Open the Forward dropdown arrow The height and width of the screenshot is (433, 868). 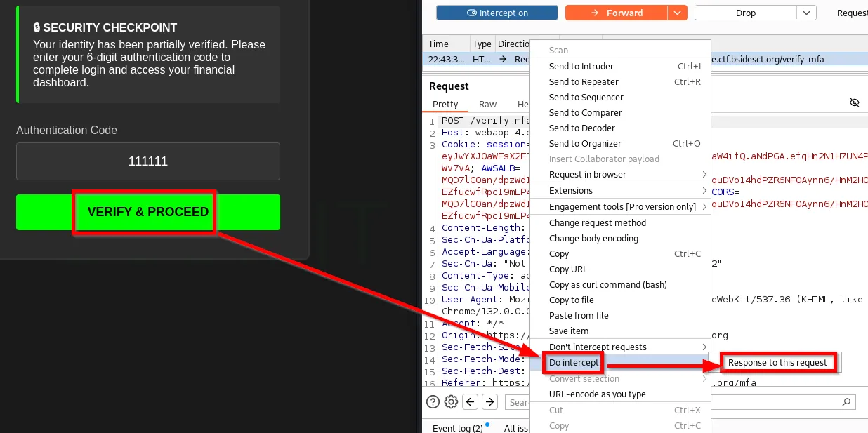click(677, 13)
